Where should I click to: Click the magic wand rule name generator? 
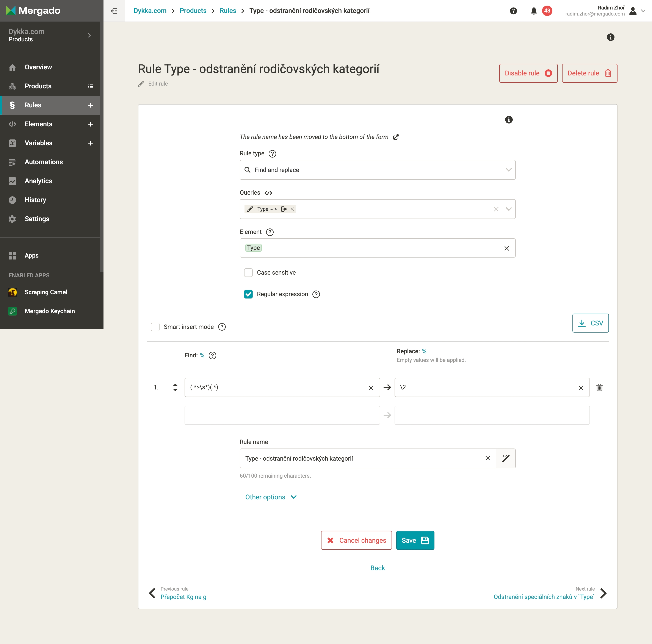pyautogui.click(x=506, y=458)
